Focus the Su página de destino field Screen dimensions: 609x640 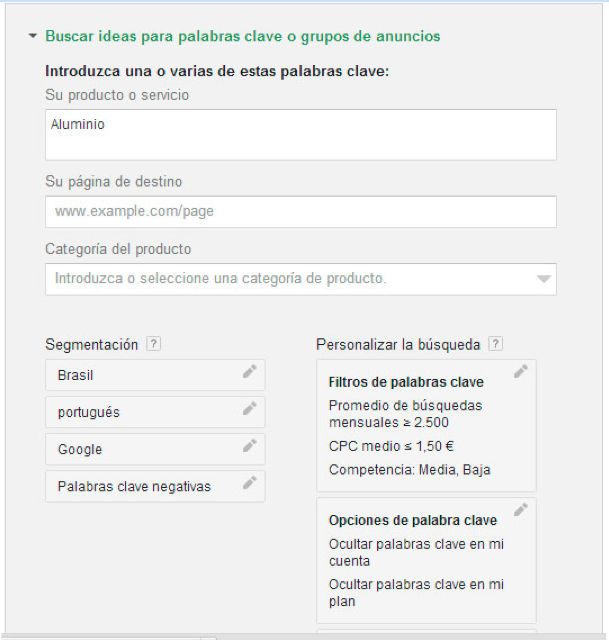pos(300,212)
